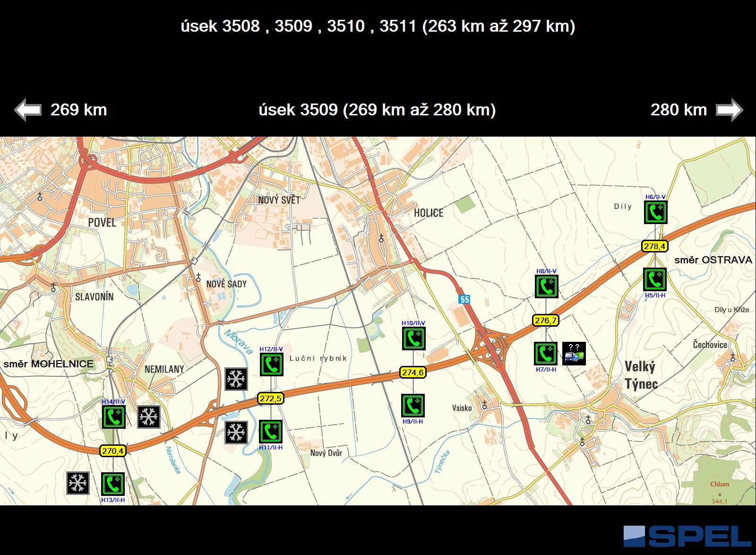Select SOS phone H11/II-H
This screenshot has width=756, height=555.
(x=271, y=432)
